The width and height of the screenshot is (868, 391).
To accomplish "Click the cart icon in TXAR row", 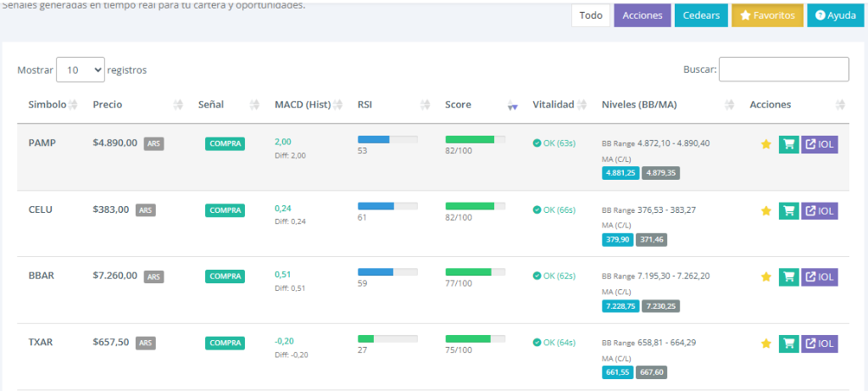I will coord(789,344).
